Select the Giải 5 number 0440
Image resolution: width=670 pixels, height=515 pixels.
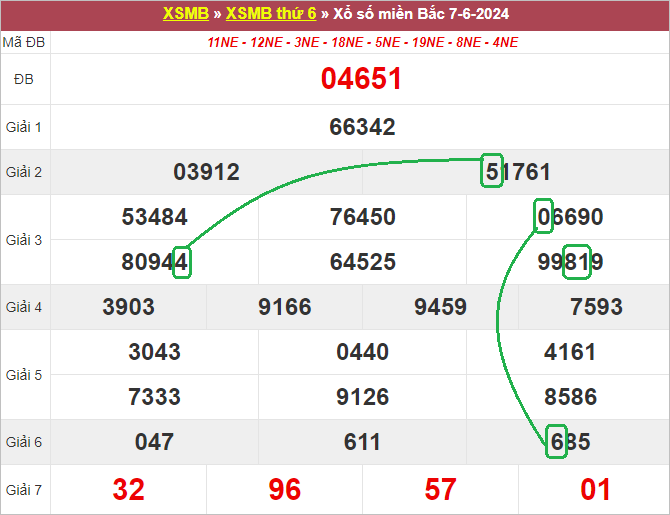[361, 352]
